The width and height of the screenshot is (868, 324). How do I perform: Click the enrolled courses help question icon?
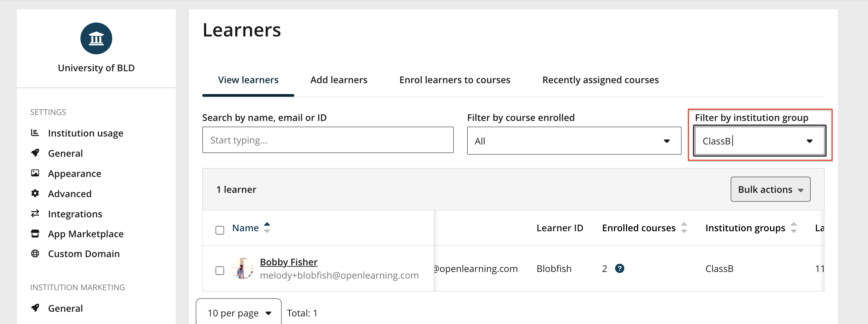point(619,268)
